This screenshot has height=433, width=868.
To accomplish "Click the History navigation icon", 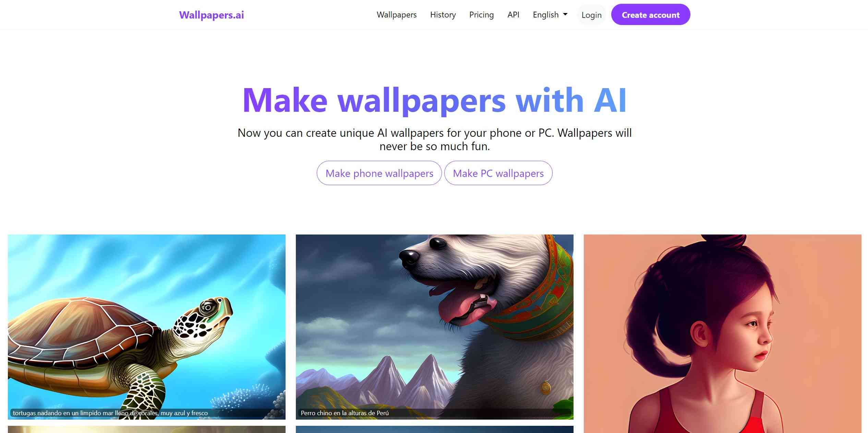I will [443, 14].
